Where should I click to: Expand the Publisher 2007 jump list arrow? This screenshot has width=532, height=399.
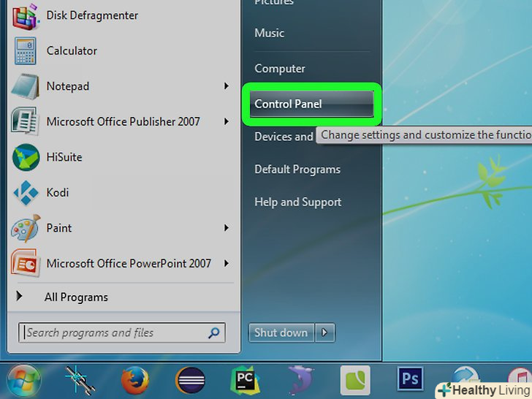pyautogui.click(x=227, y=121)
